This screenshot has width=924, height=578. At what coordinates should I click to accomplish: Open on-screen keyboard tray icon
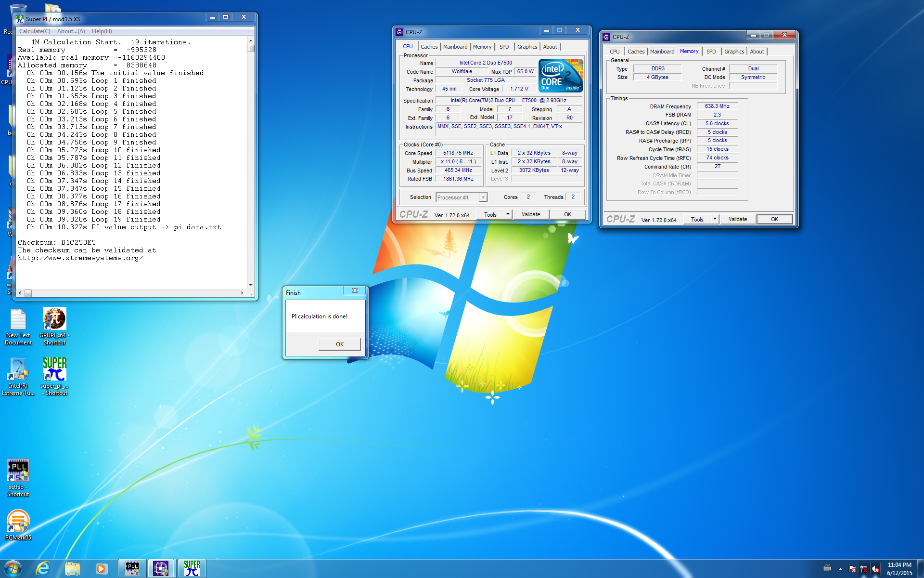click(x=827, y=567)
